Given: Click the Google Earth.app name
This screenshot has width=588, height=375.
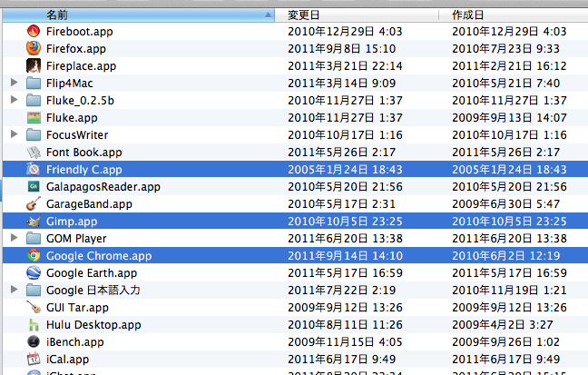Looking at the screenshot, I should tap(92, 273).
